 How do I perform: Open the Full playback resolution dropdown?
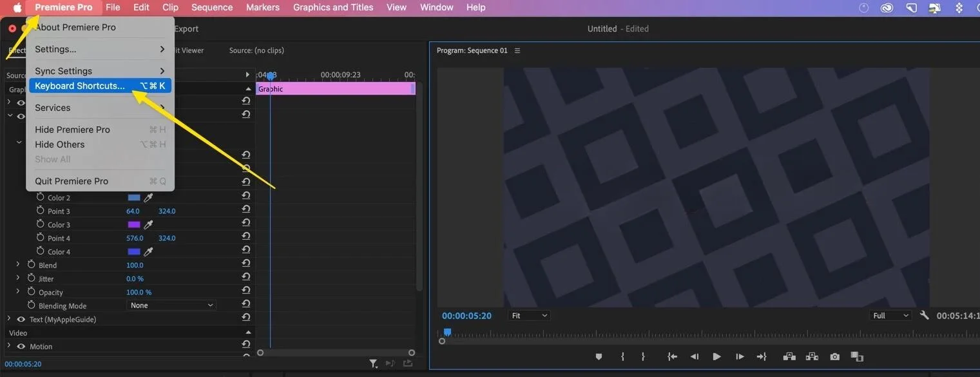(x=890, y=315)
